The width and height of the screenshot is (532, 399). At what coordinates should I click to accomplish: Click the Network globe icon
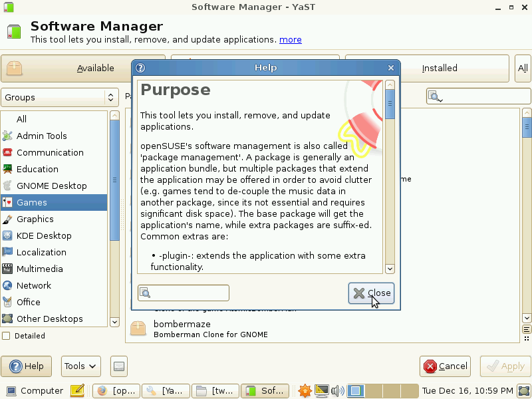7,286
